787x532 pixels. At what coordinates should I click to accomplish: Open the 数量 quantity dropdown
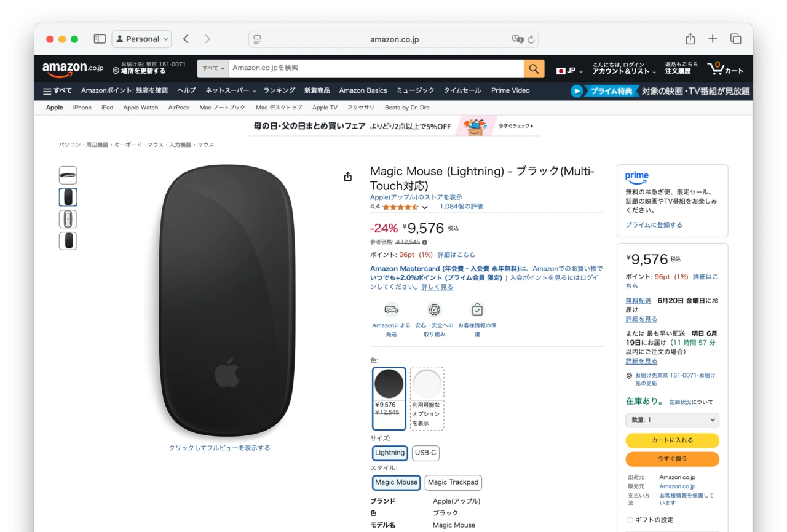(672, 419)
